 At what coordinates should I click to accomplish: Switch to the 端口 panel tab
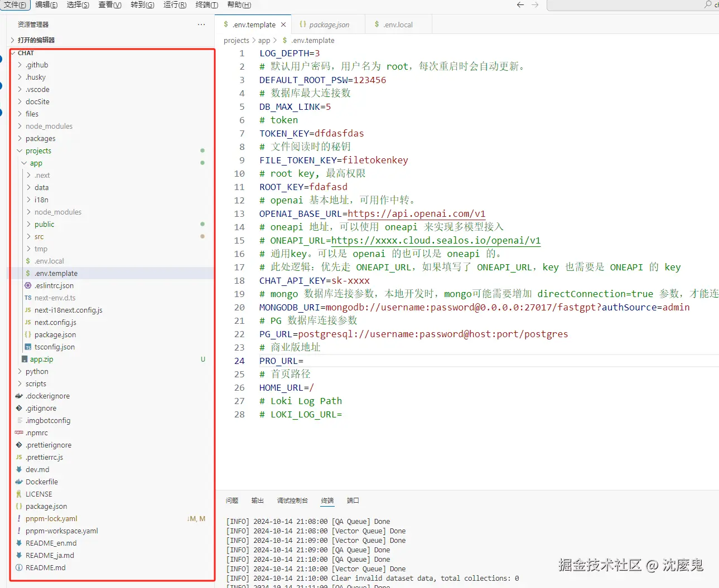point(353,500)
